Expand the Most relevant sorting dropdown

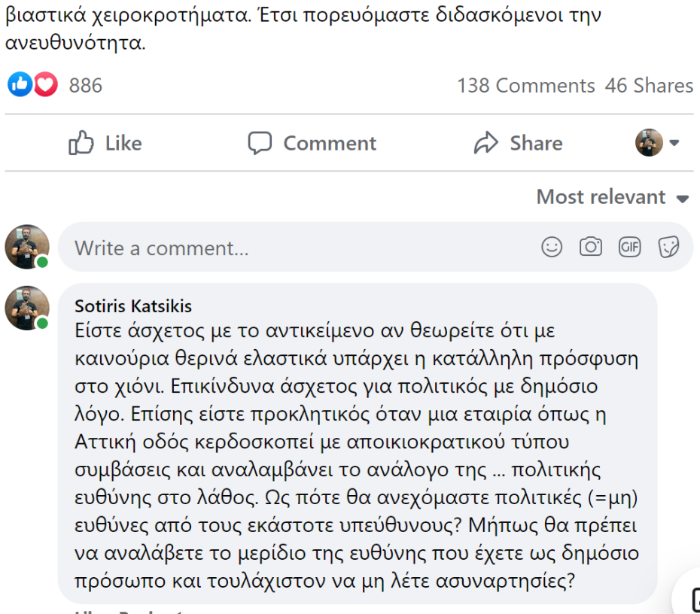pos(613,197)
